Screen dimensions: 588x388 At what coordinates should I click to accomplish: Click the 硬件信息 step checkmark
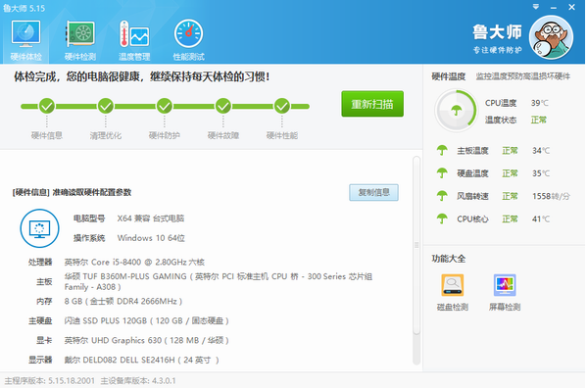click(x=47, y=106)
